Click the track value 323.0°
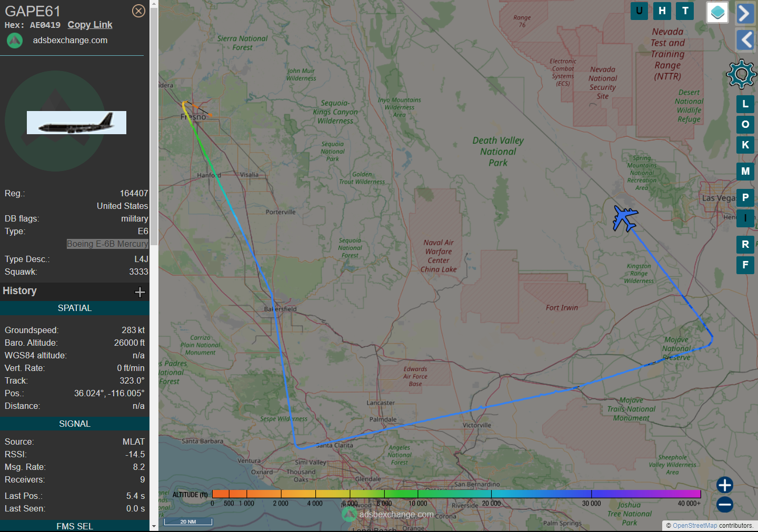 point(132,380)
